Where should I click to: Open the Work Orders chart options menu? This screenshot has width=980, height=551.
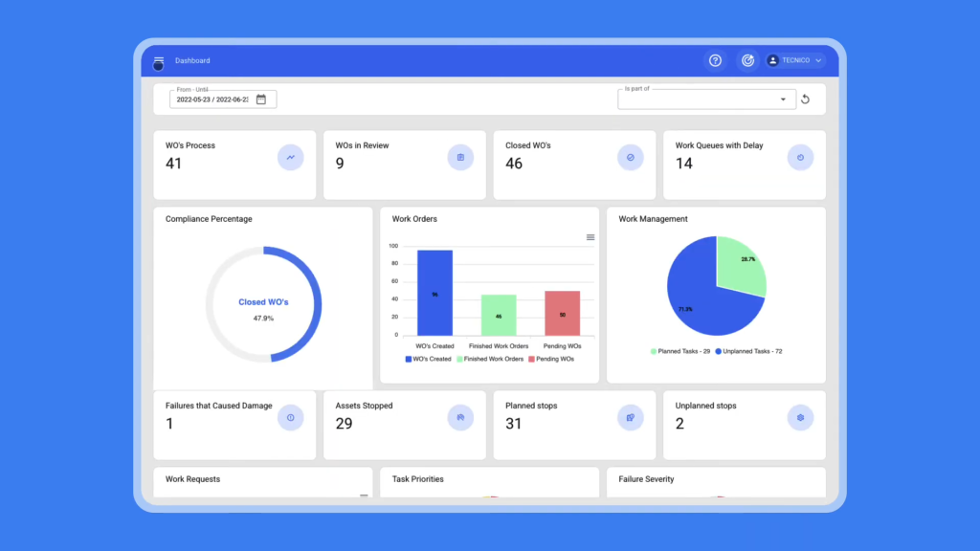click(590, 236)
